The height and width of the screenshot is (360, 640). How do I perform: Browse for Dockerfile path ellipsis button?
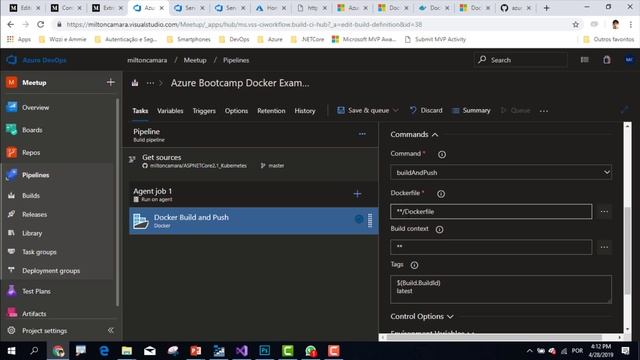(604, 211)
